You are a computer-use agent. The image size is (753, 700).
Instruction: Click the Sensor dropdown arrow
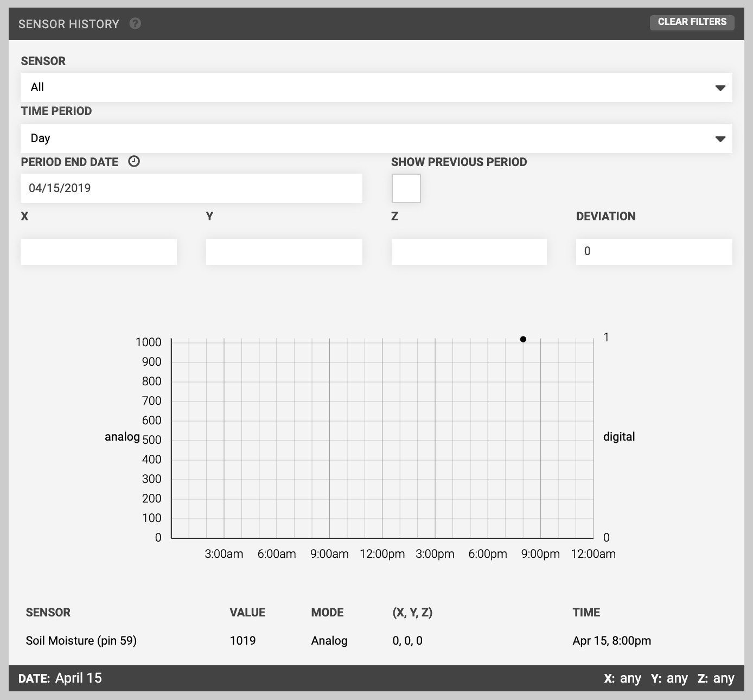point(720,88)
